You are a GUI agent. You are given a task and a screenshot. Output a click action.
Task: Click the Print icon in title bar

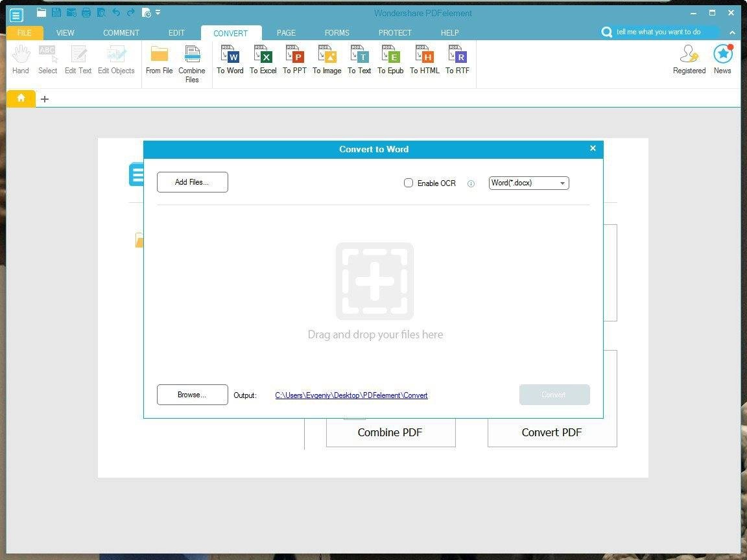pyautogui.click(x=86, y=12)
